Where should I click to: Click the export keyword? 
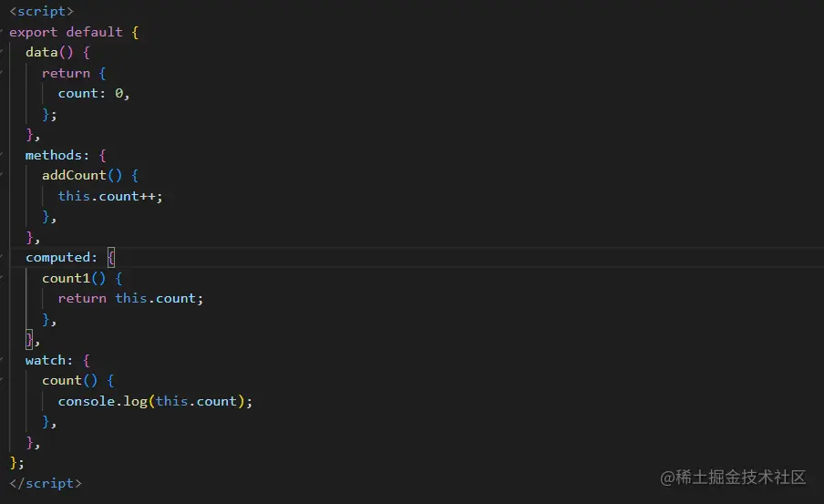[x=33, y=33]
